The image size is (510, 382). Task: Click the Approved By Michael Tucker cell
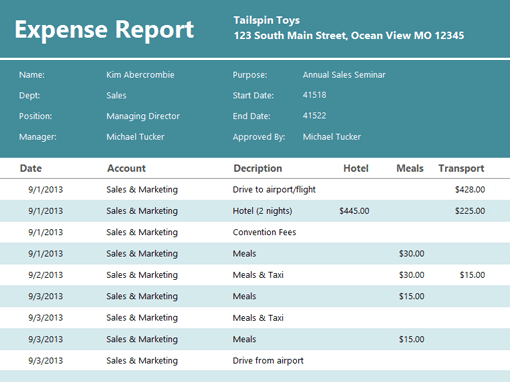click(332, 137)
